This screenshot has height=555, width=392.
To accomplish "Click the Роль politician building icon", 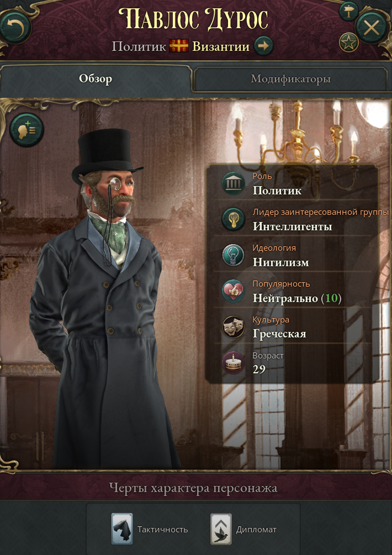I will (x=233, y=184).
